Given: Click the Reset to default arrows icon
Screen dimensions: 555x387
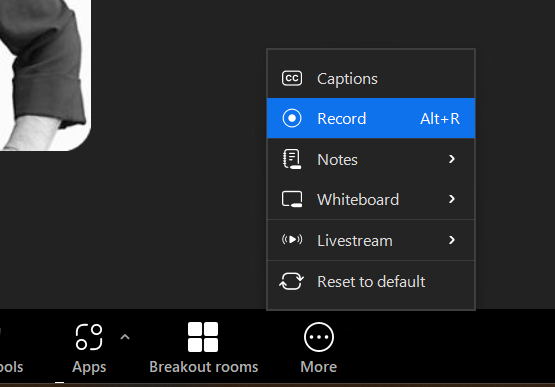Looking at the screenshot, I should pyautogui.click(x=292, y=281).
